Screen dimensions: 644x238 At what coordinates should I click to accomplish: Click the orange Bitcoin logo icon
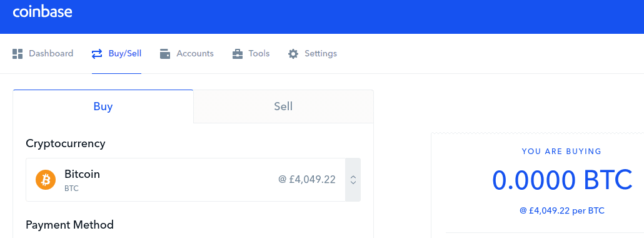pyautogui.click(x=46, y=180)
